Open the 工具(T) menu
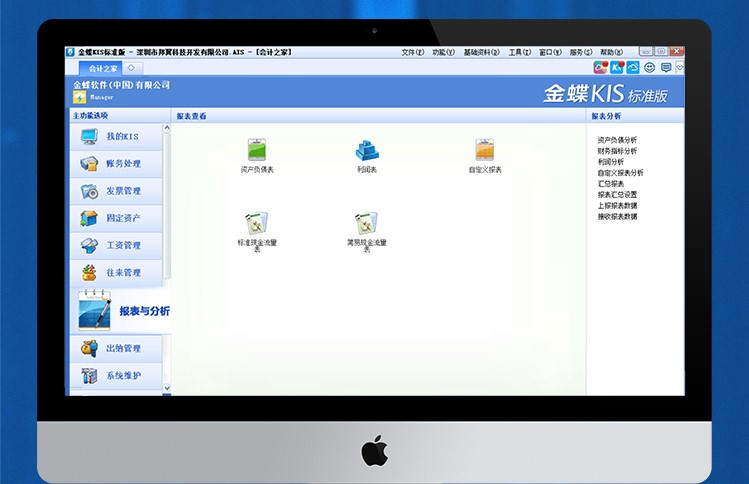This screenshot has height=484, width=749. coord(520,52)
